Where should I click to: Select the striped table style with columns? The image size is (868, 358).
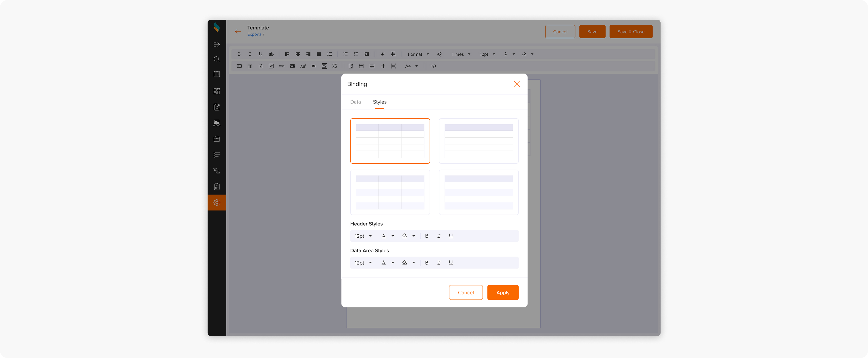[x=390, y=192]
